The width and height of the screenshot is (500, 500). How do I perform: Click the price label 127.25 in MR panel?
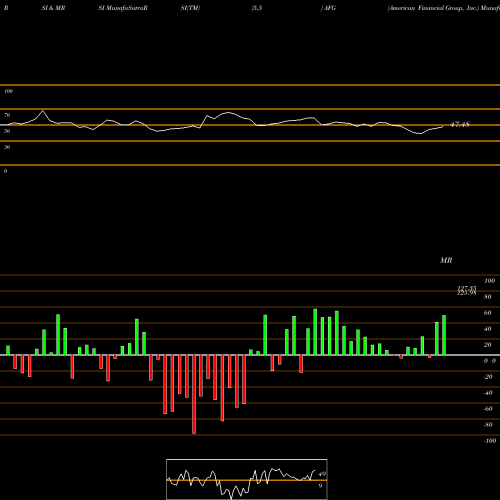click(467, 288)
